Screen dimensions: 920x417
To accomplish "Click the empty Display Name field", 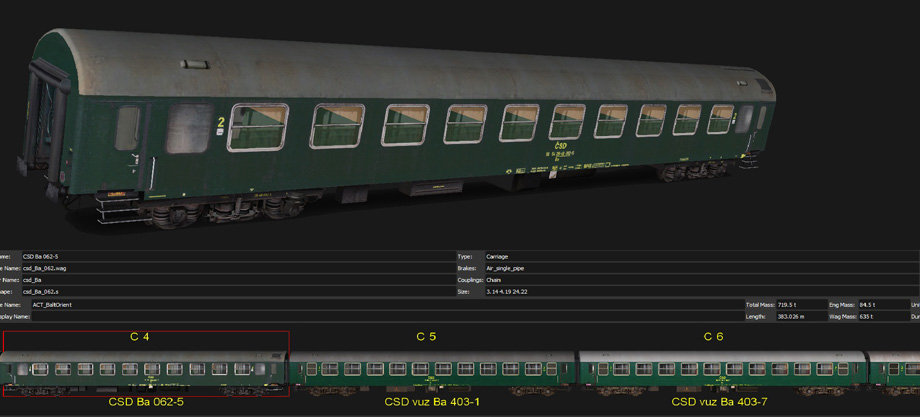I will tap(387, 317).
